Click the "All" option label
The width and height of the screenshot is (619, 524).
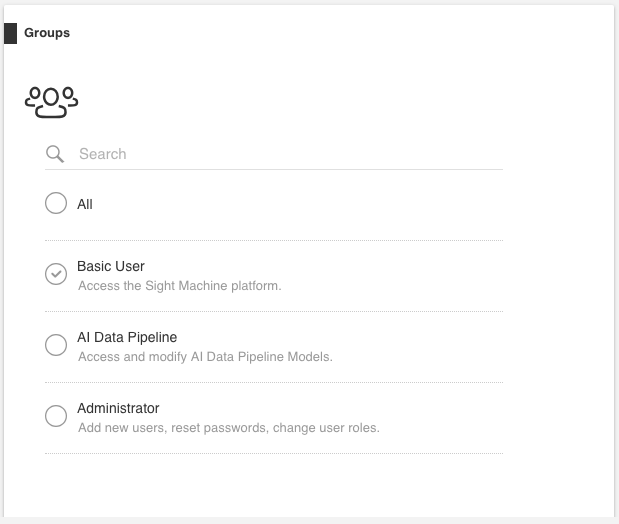pyautogui.click(x=85, y=204)
